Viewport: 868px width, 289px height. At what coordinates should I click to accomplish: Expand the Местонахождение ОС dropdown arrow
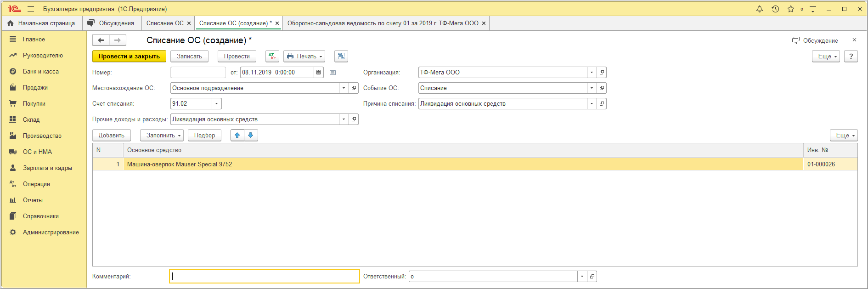point(344,88)
